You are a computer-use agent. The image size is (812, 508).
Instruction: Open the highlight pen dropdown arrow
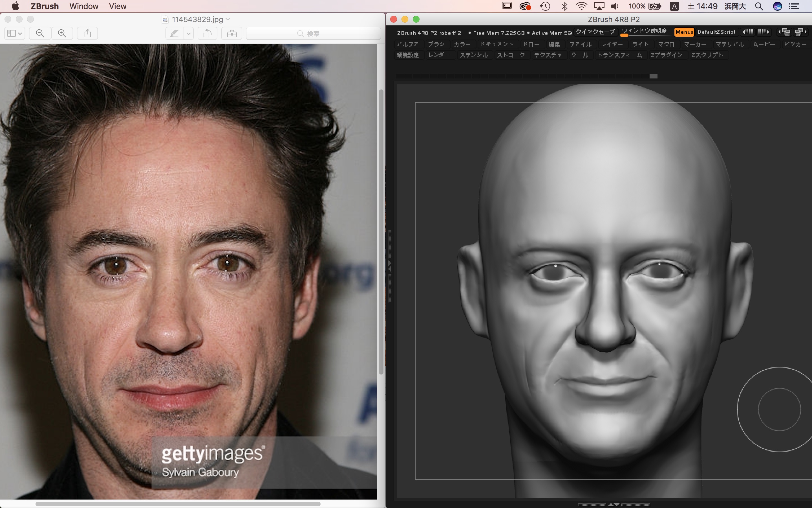pos(189,33)
